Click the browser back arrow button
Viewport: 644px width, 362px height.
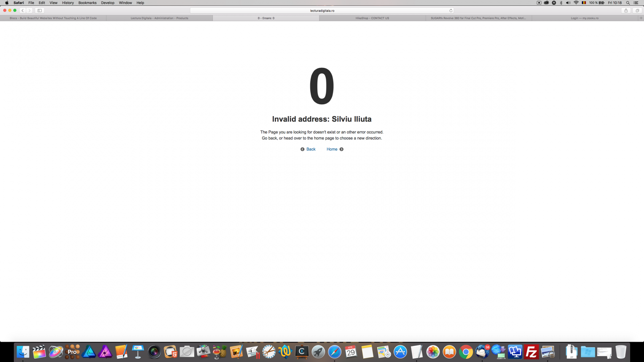coord(23,11)
